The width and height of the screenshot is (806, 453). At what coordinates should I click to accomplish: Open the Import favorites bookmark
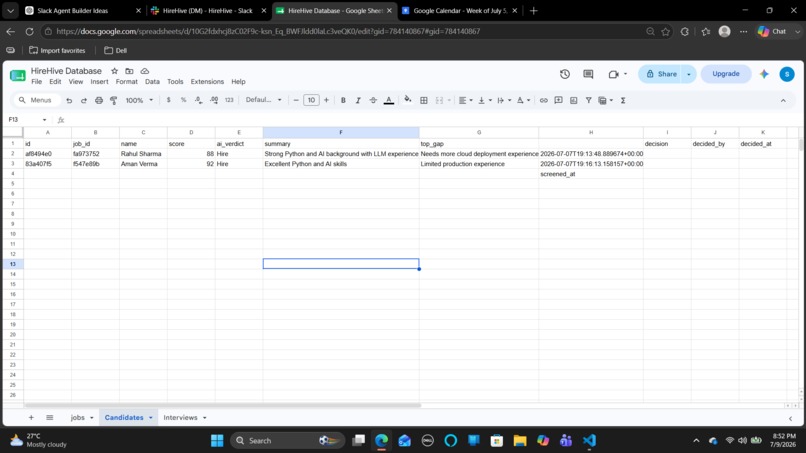click(x=57, y=50)
